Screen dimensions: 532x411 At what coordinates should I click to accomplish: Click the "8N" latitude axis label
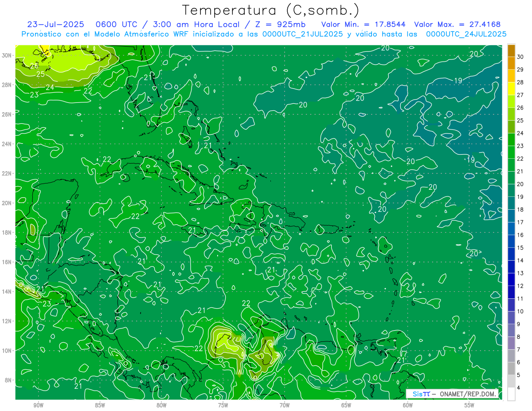click(x=9, y=380)
